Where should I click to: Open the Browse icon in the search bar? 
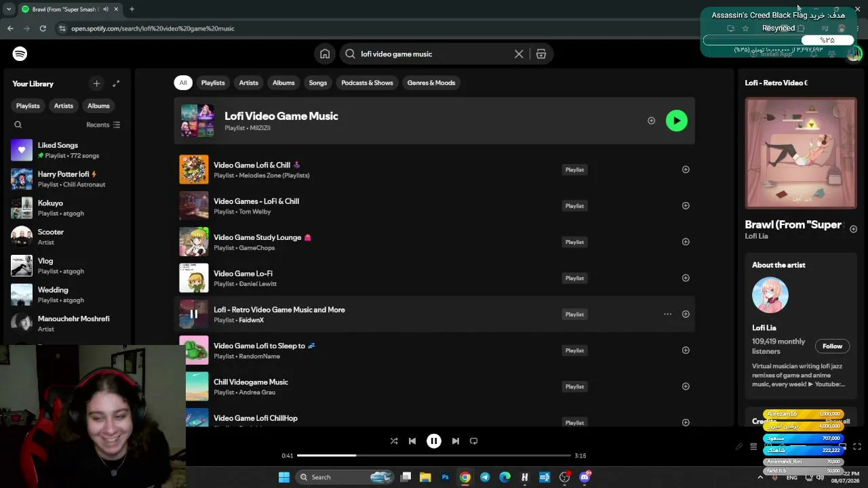pyautogui.click(x=541, y=54)
